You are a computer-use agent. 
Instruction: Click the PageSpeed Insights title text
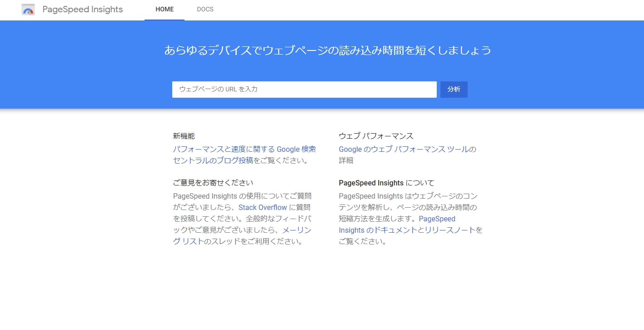pyautogui.click(x=83, y=10)
